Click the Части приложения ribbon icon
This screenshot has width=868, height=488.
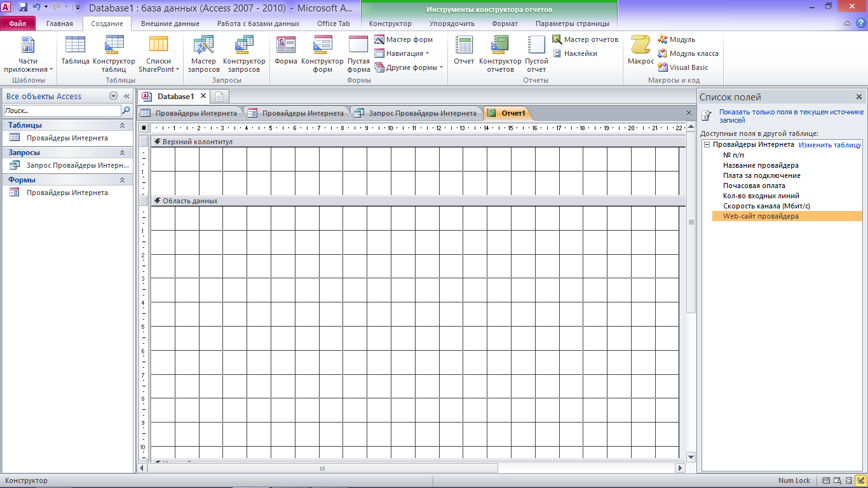[28, 55]
